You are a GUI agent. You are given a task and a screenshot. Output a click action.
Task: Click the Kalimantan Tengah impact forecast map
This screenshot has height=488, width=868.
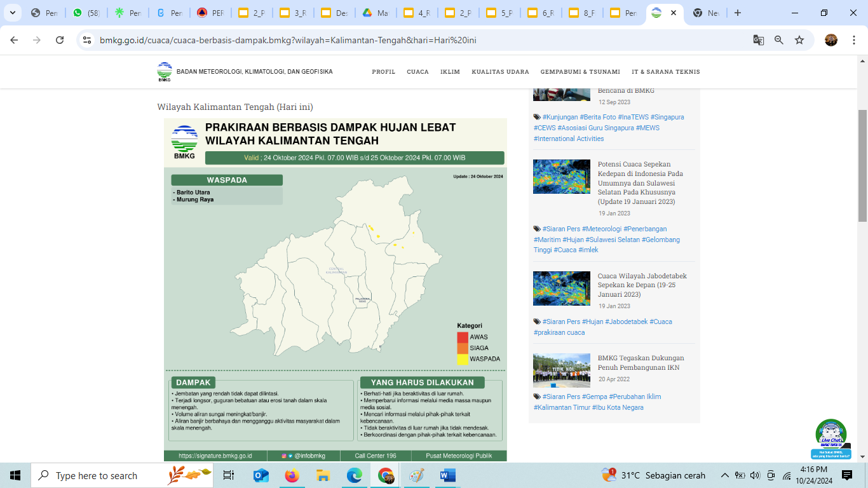click(x=335, y=290)
